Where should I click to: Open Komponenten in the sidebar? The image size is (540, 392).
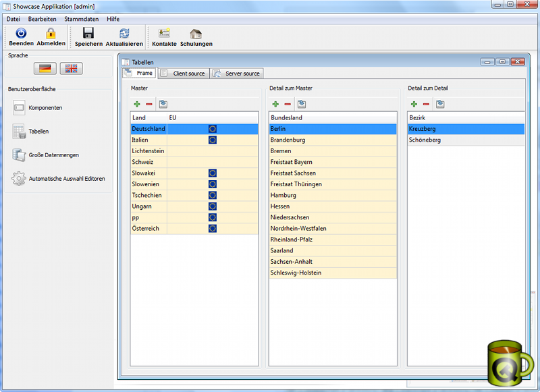click(x=37, y=108)
